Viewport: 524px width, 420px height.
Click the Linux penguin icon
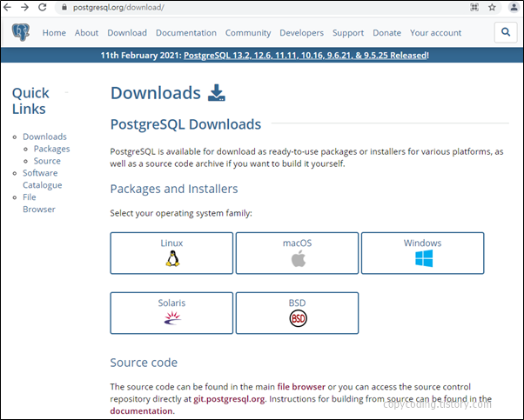(172, 259)
